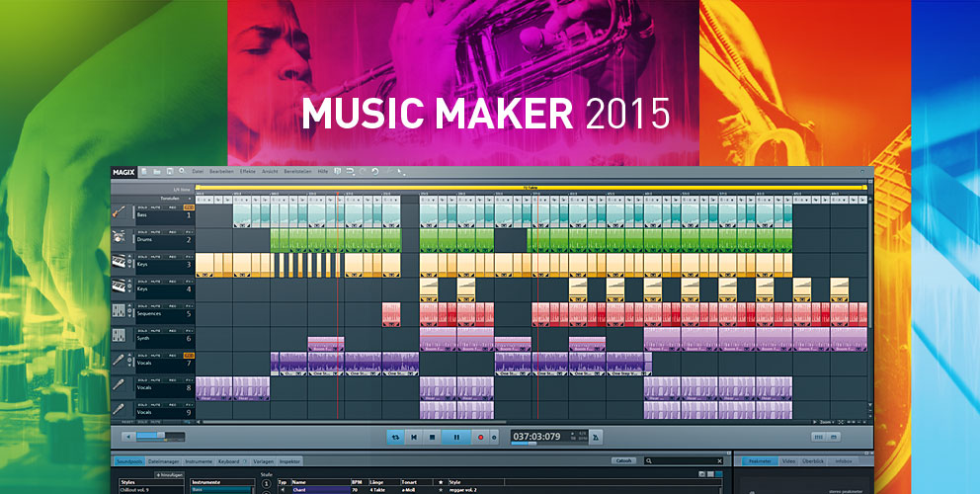
Task: Click the Catooh button
Action: (623, 460)
